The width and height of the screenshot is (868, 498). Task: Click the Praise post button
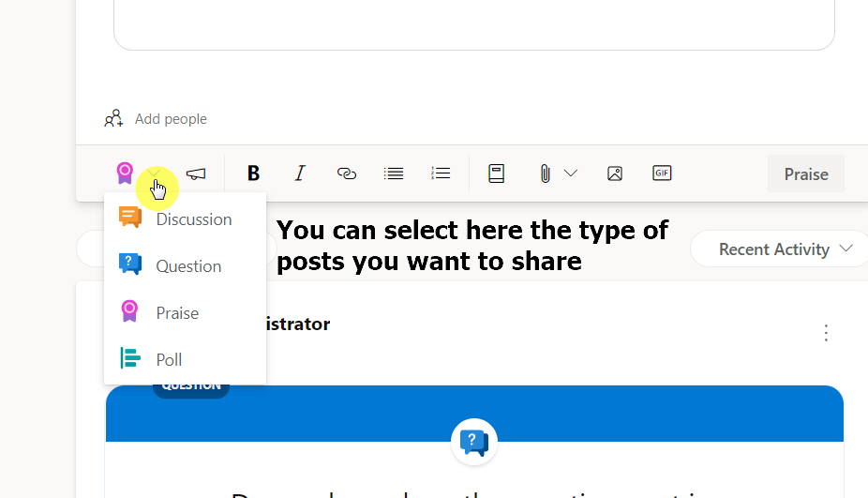pyautogui.click(x=806, y=174)
